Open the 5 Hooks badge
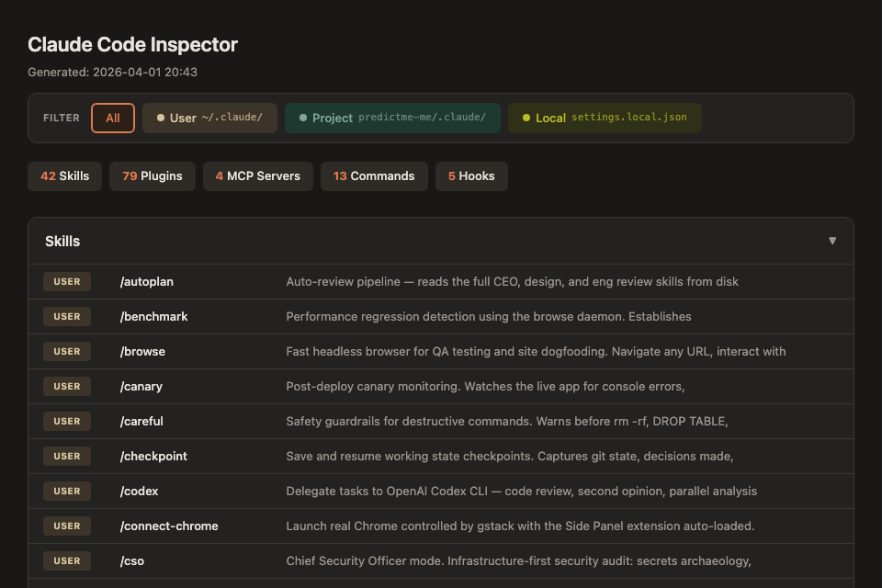 pos(471,175)
